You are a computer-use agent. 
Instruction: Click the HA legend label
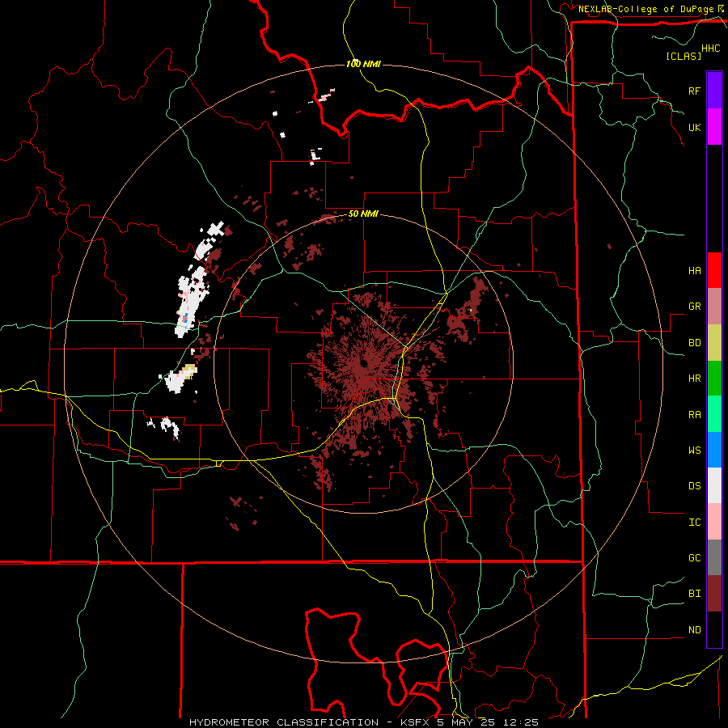coord(694,270)
